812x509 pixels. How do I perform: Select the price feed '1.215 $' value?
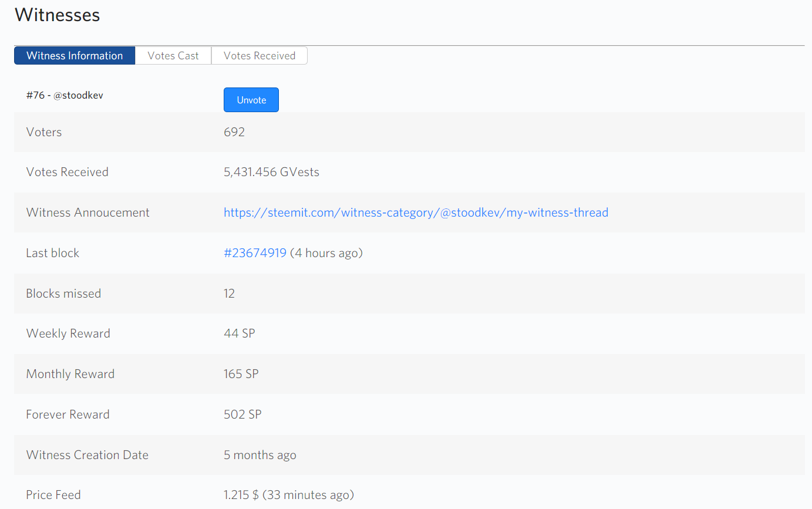[x=241, y=495]
